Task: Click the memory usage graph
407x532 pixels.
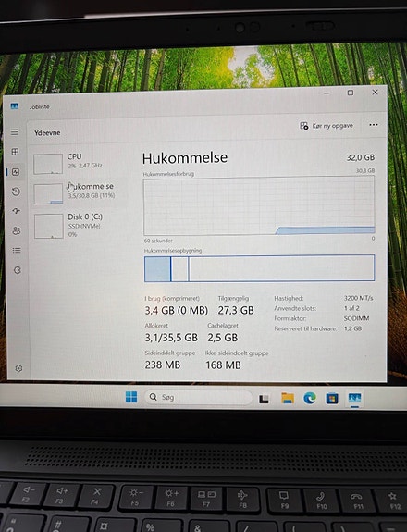Action: pyautogui.click(x=259, y=206)
